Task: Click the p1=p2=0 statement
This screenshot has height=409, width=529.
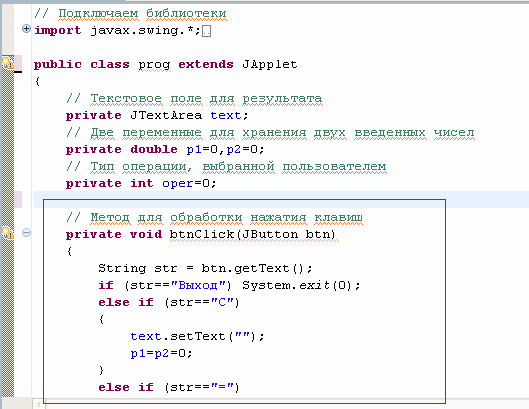Action: point(161,353)
